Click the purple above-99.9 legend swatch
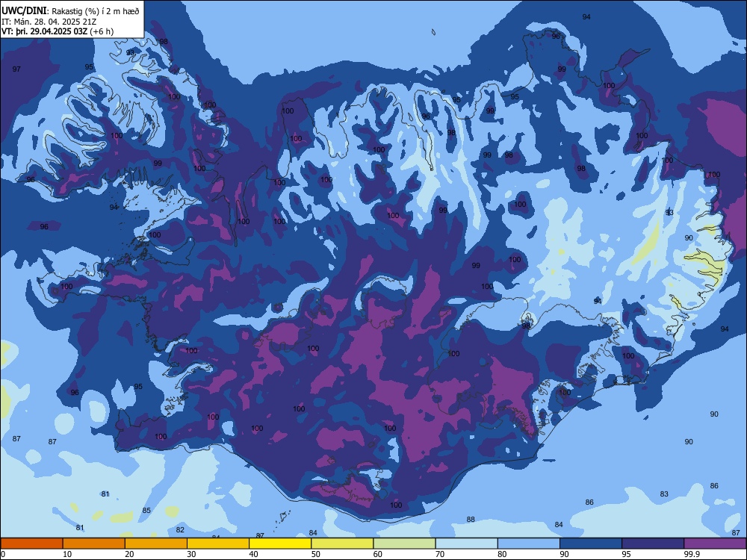Viewport: 747px width, 560px height. [x=715, y=543]
